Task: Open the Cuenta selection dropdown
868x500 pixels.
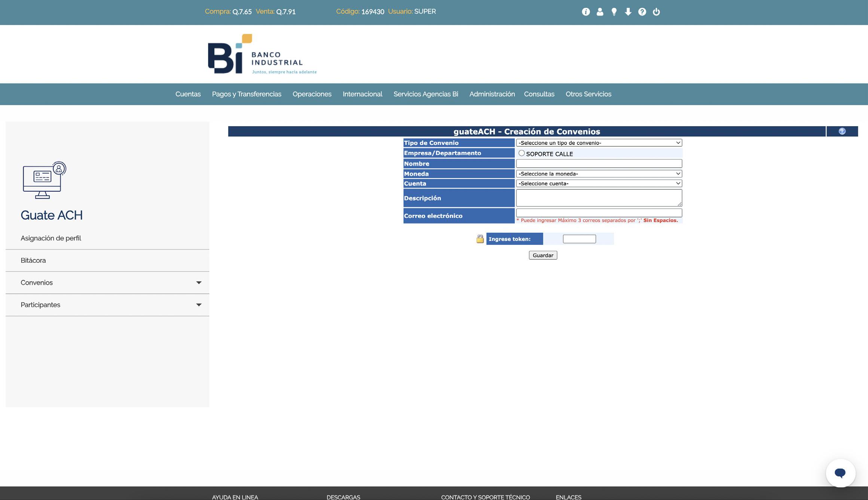Action: click(599, 183)
